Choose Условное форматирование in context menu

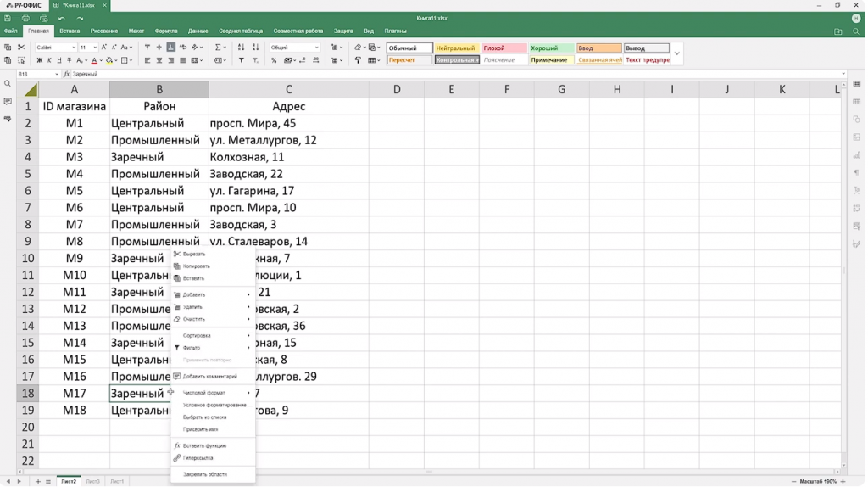(x=213, y=406)
